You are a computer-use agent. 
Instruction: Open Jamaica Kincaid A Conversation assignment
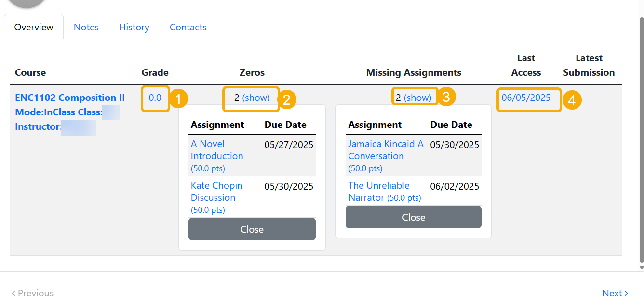[385, 150]
